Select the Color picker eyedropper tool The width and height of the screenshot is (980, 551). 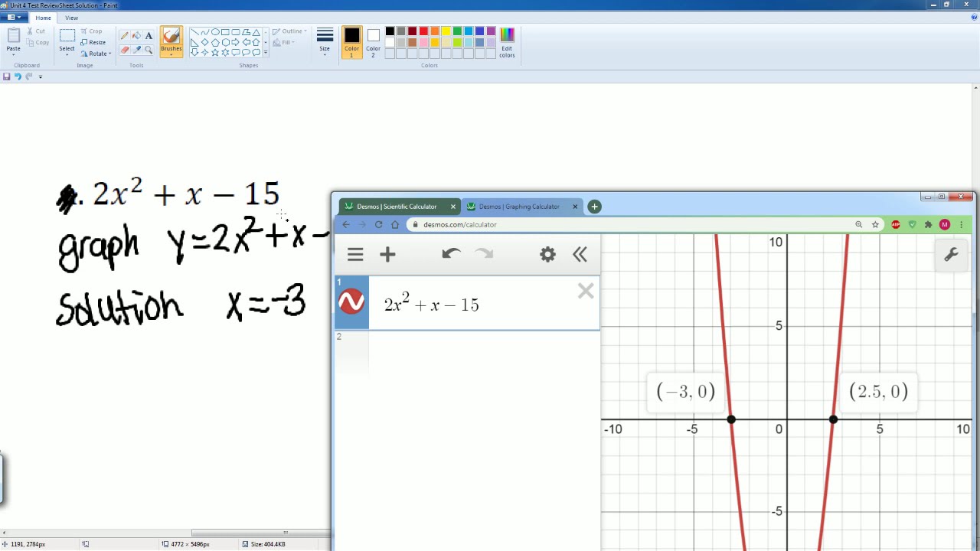coord(136,50)
